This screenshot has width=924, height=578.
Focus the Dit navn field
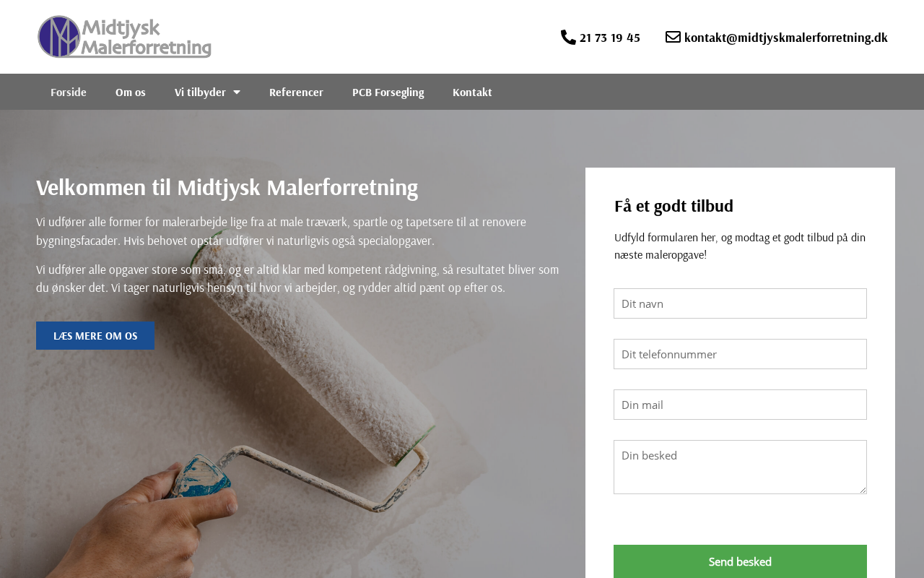coord(740,303)
